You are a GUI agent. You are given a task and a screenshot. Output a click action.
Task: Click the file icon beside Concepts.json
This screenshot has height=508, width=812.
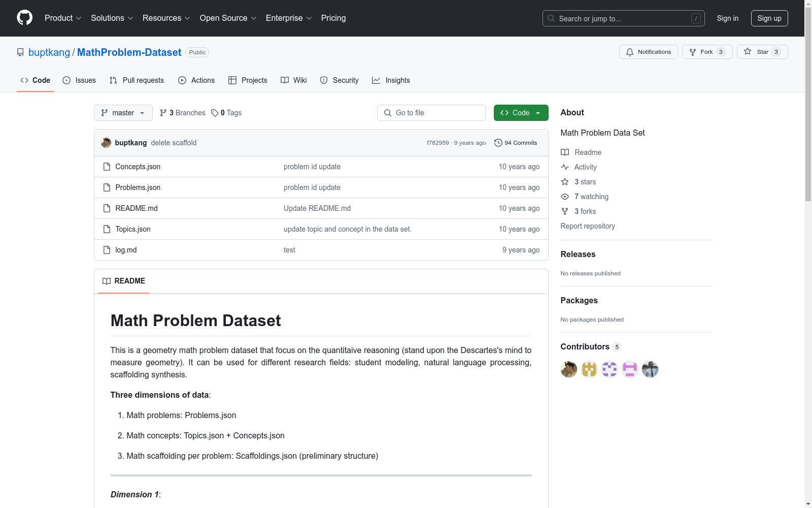[107, 167]
